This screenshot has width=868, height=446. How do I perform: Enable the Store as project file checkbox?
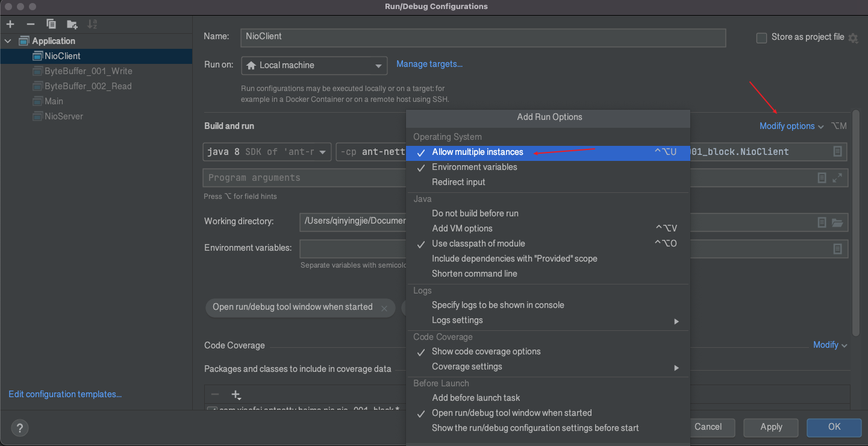tap(761, 37)
